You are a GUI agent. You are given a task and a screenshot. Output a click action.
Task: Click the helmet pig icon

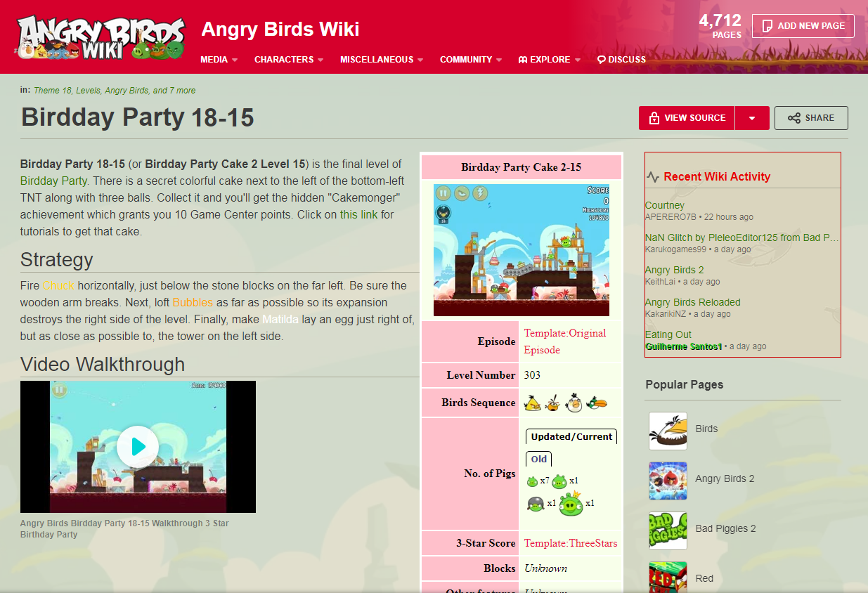pyautogui.click(x=536, y=504)
